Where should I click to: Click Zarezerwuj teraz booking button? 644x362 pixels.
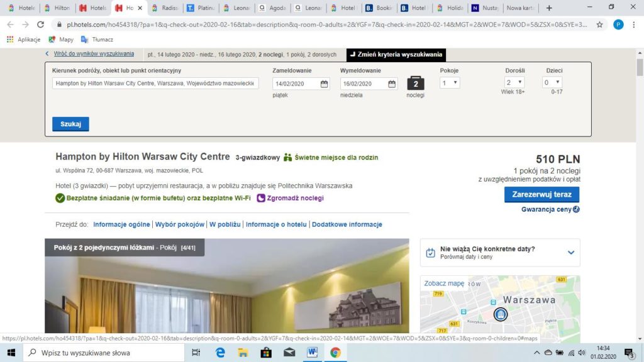click(x=541, y=195)
